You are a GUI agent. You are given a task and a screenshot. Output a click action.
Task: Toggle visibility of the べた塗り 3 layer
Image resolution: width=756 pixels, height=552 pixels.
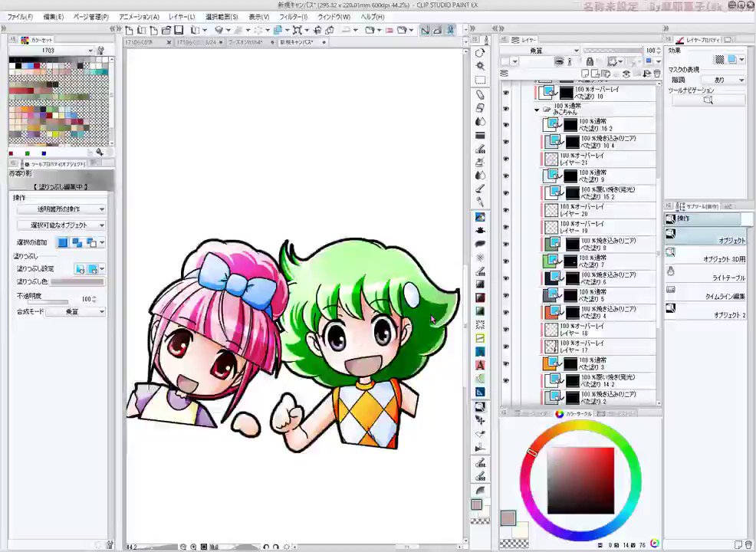[506, 363]
